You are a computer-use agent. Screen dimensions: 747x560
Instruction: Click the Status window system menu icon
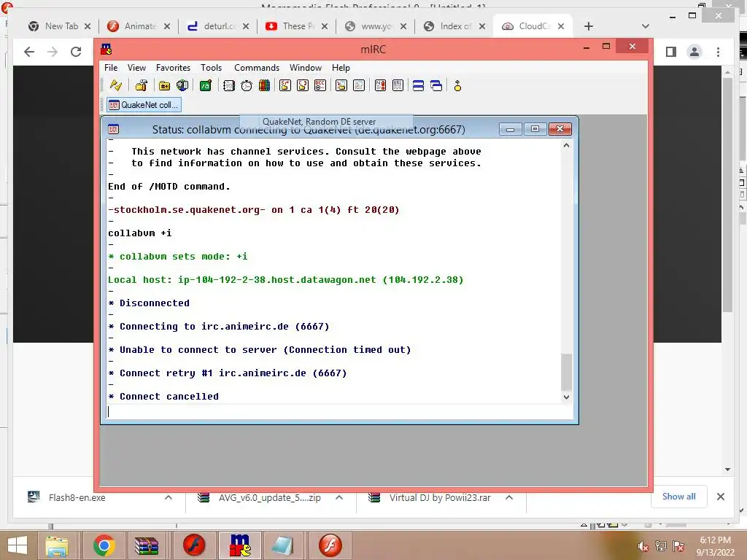click(x=113, y=129)
